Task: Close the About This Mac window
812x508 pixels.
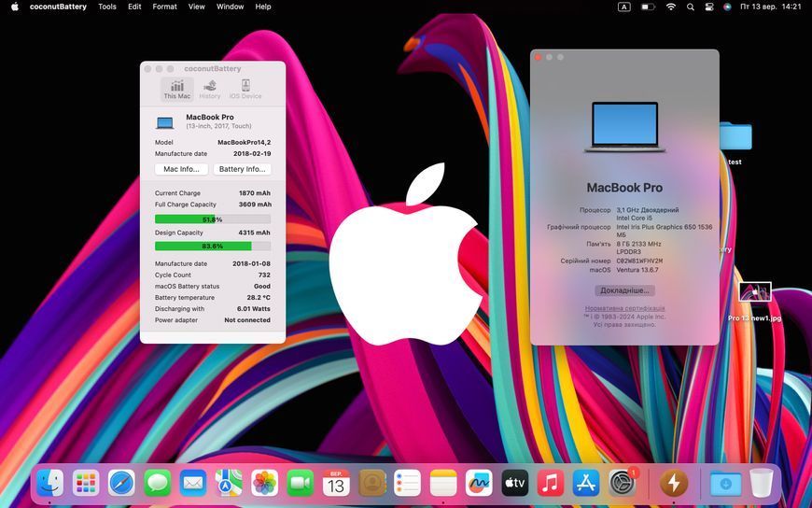Action: [x=538, y=57]
